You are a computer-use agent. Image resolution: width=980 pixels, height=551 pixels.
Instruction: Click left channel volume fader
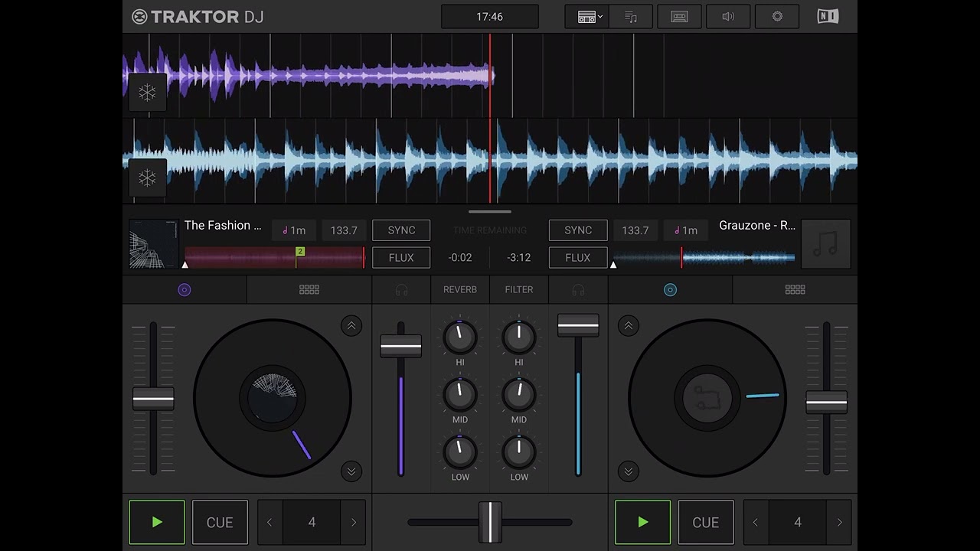click(400, 346)
